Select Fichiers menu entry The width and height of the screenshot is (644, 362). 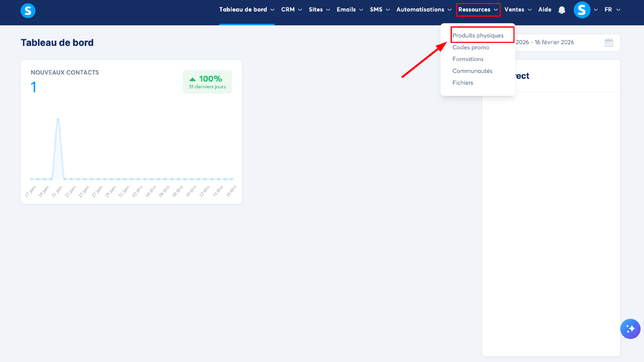click(x=463, y=83)
